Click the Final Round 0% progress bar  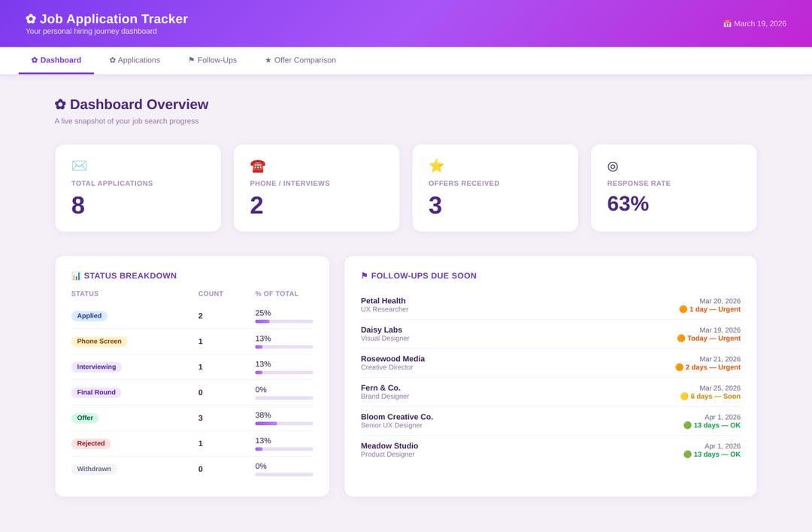coord(283,398)
